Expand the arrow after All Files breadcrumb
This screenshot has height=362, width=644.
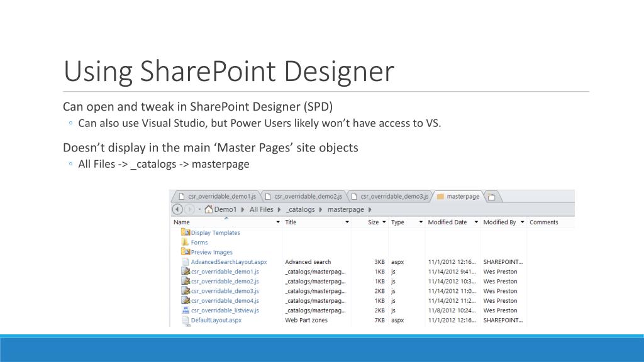(x=279, y=209)
